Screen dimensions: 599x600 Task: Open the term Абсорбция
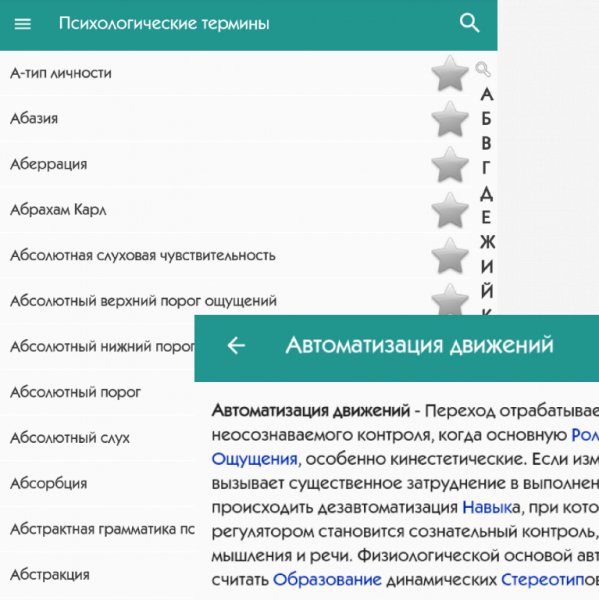point(49,483)
